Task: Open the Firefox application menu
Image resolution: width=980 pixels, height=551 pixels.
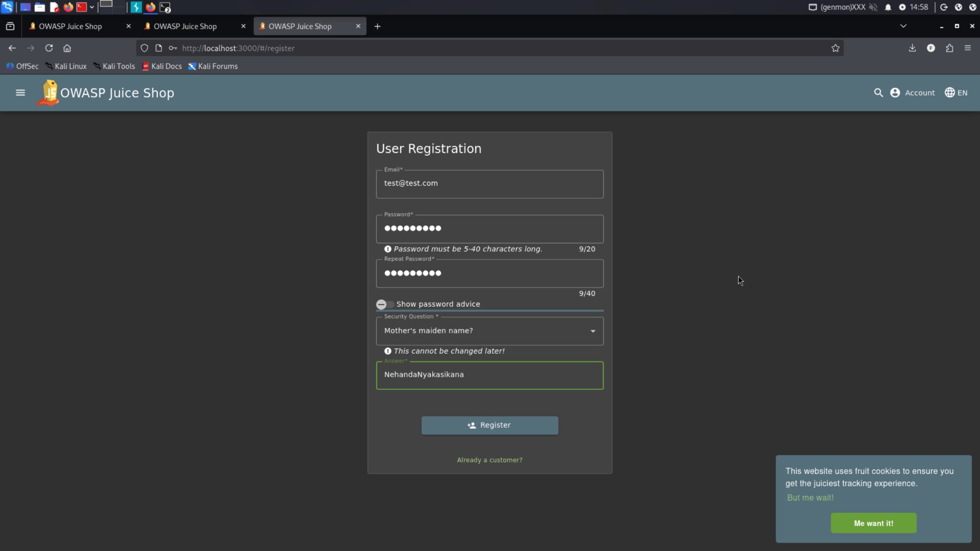Action: click(x=967, y=48)
